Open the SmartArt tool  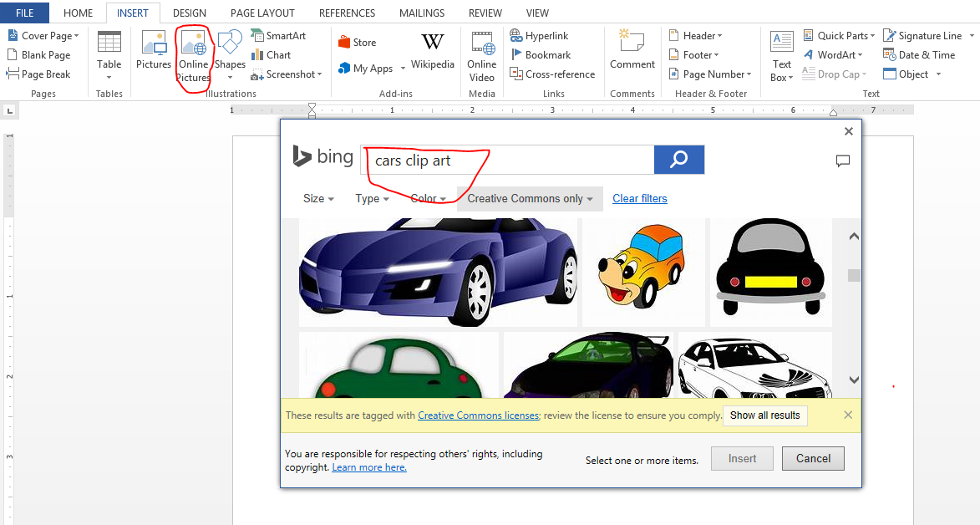pyautogui.click(x=278, y=36)
